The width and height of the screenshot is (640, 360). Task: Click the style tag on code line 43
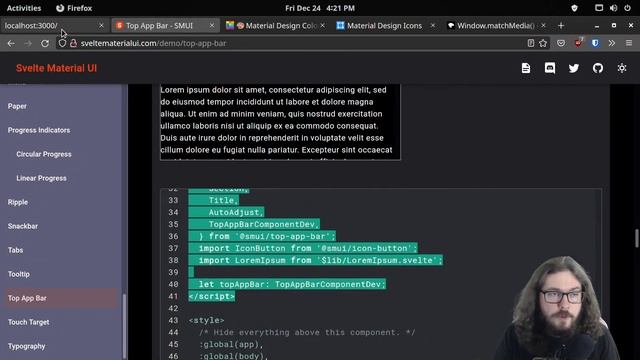coord(207,320)
